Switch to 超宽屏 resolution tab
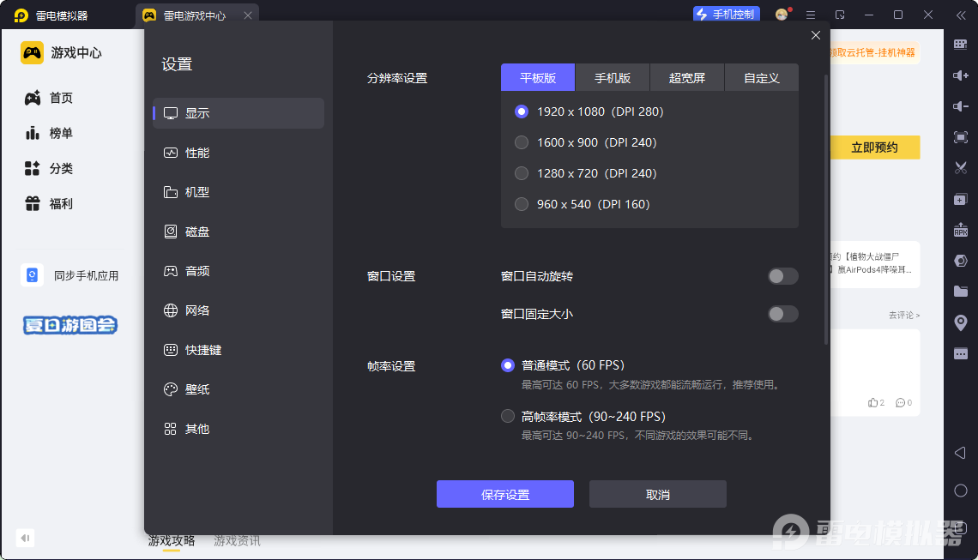Viewport: 978px width, 560px height. coord(686,77)
